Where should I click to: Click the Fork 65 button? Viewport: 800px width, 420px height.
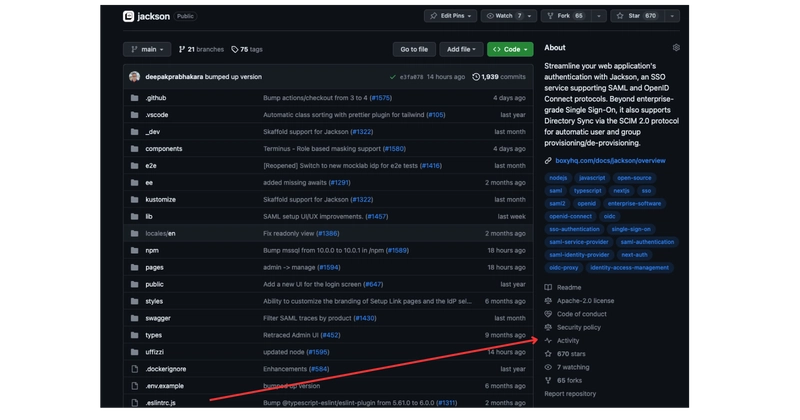566,16
